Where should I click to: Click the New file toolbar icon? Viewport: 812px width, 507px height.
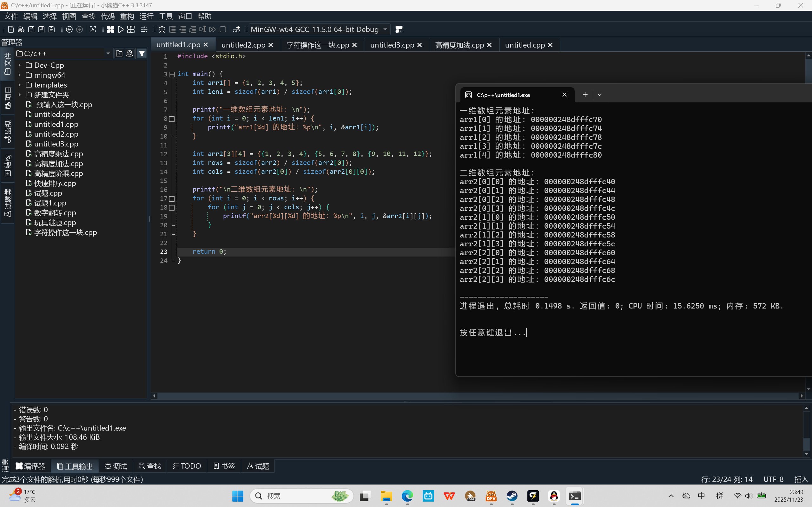(11, 29)
